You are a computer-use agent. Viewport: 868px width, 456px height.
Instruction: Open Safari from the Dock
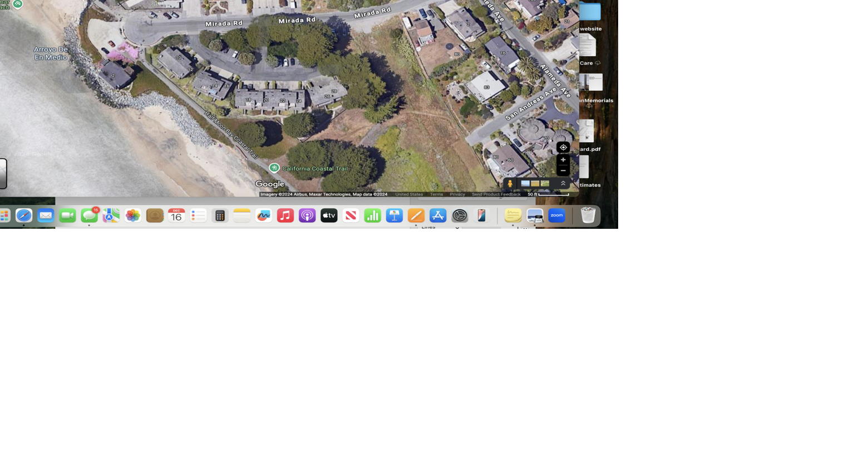pos(23,215)
